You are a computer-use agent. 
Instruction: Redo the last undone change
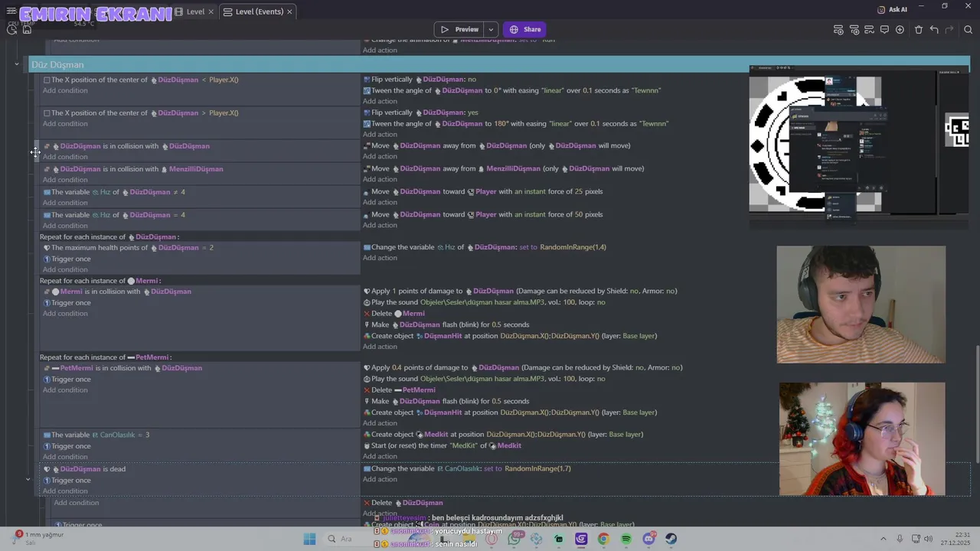click(949, 30)
